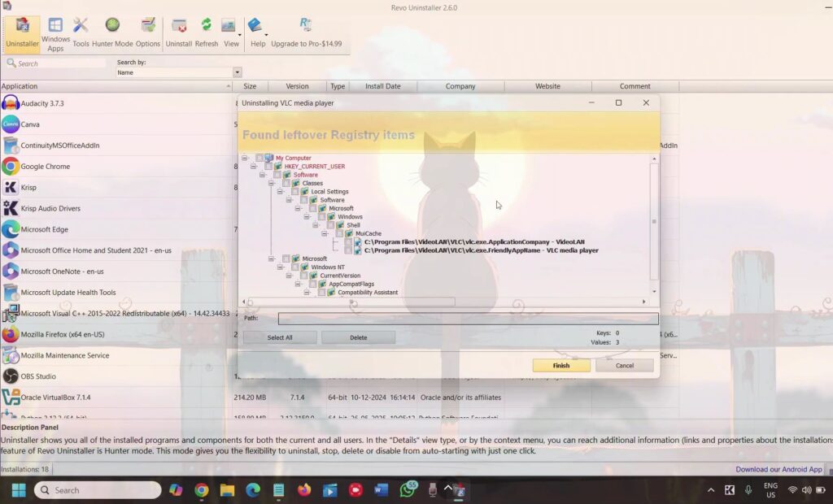Collapse the MuiCache tree node
Screen dimensions: 833x504
pyautogui.click(x=325, y=233)
